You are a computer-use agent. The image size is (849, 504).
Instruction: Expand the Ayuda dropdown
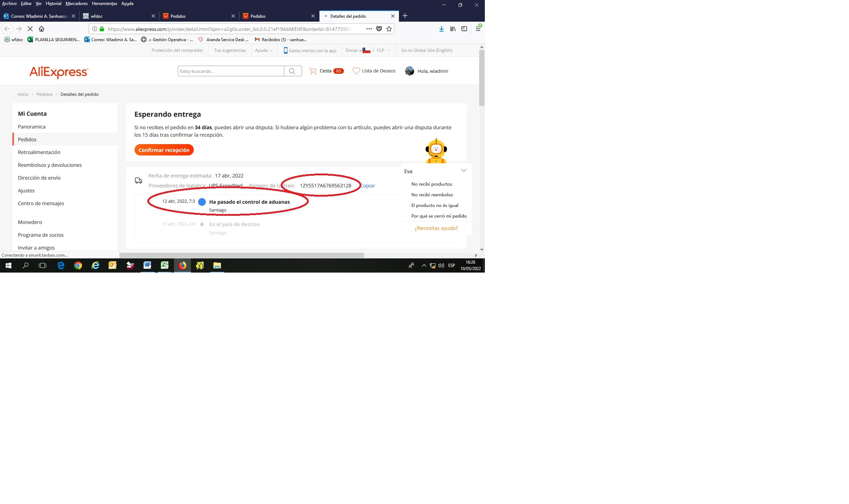pyautogui.click(x=263, y=50)
